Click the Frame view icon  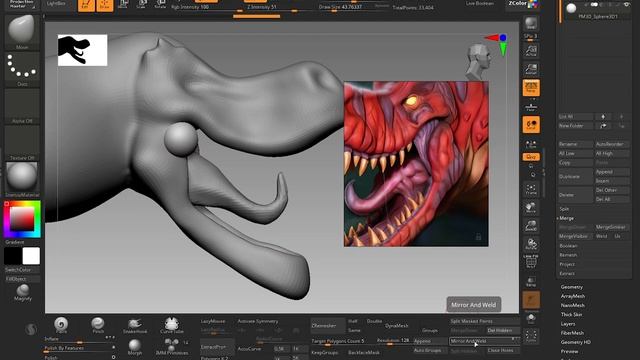(531, 189)
